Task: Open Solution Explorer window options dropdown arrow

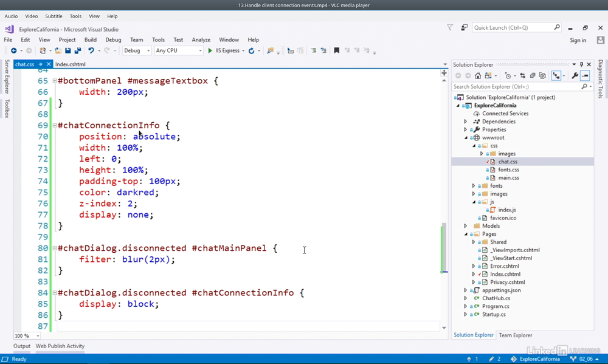Action: pyautogui.click(x=574, y=64)
